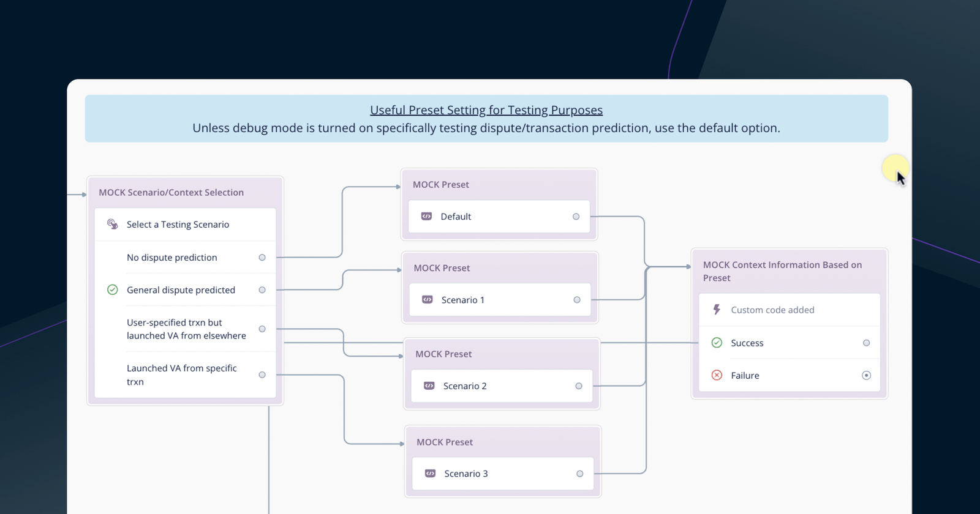Click the MOCK Context Information Based on Preset title
The width and height of the screenshot is (980, 514).
click(x=782, y=271)
